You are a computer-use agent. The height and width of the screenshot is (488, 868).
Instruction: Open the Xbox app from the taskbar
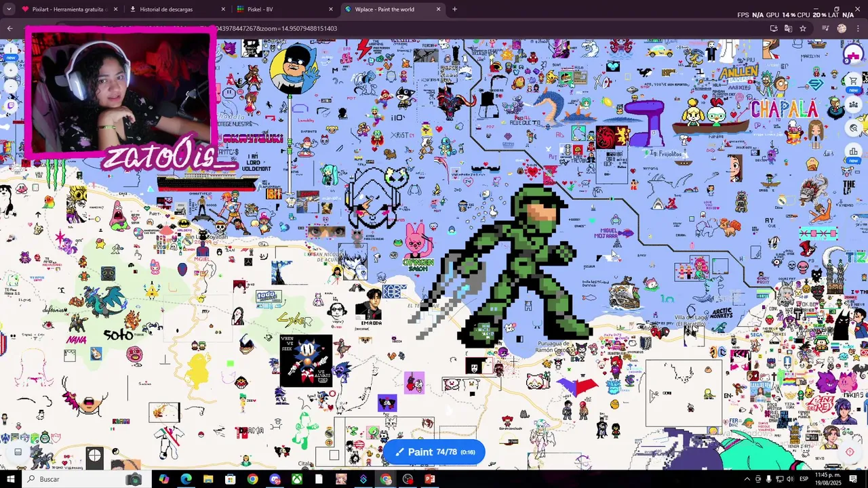click(x=297, y=479)
